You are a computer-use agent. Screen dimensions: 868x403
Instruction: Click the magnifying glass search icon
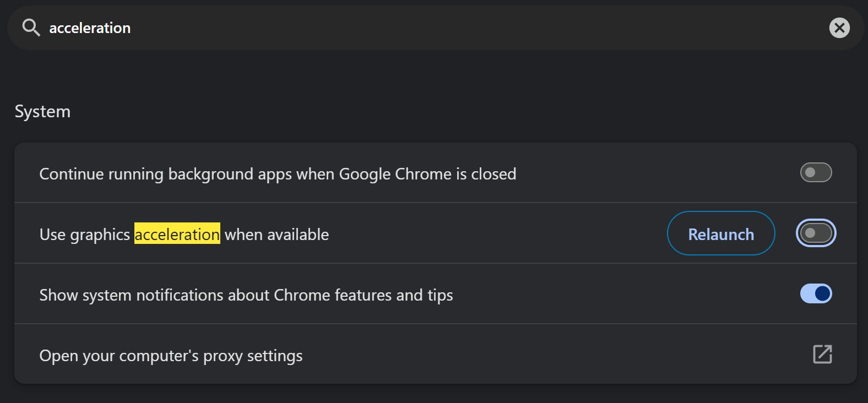(x=31, y=28)
